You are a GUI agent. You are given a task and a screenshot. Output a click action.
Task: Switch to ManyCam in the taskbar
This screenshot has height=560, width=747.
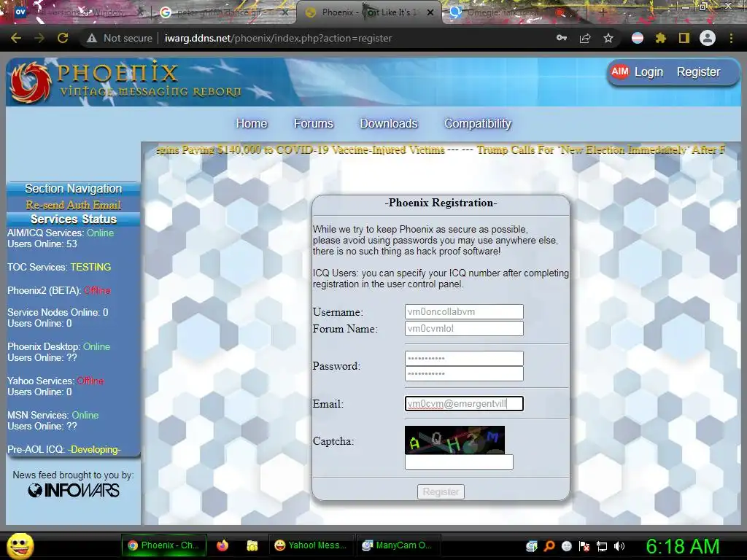398,545
